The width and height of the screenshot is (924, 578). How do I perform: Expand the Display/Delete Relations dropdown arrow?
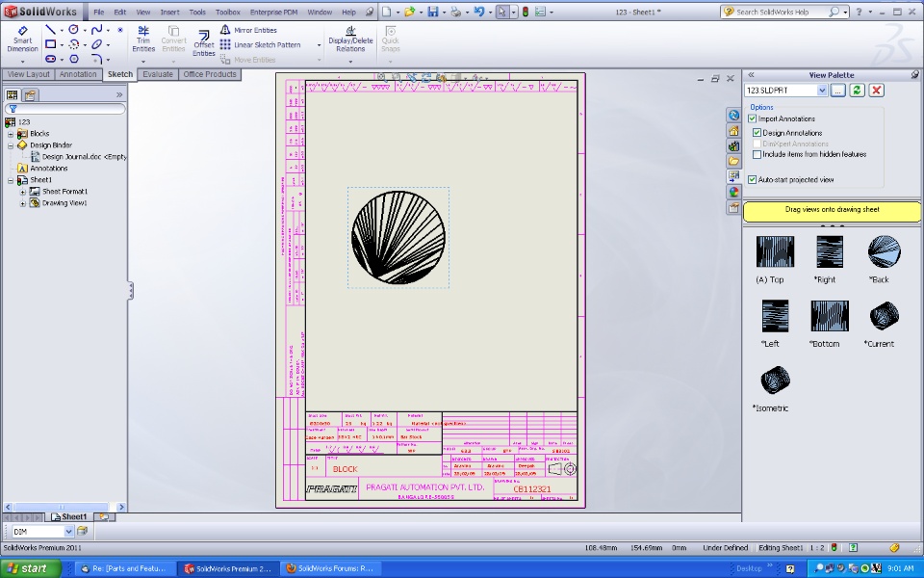point(350,62)
